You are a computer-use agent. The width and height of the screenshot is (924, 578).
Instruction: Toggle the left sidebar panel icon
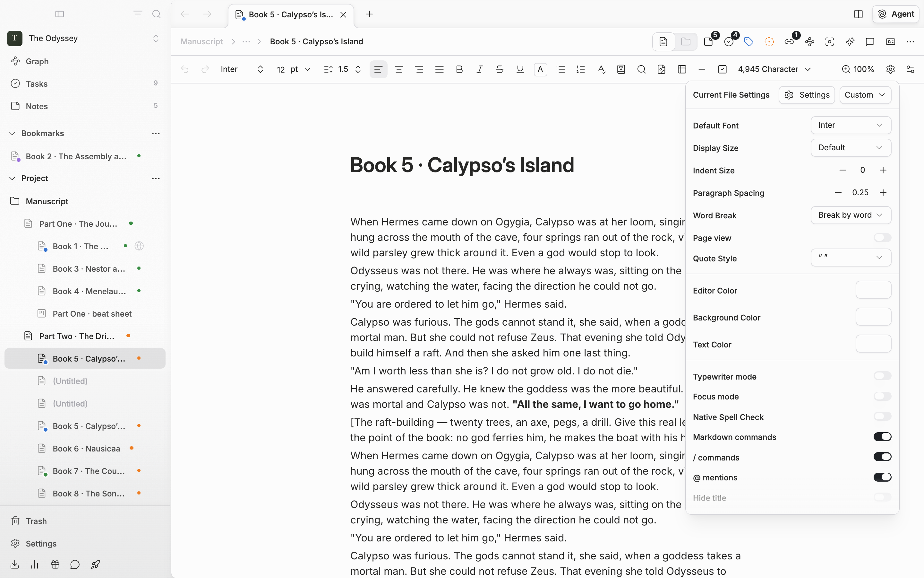tap(60, 14)
